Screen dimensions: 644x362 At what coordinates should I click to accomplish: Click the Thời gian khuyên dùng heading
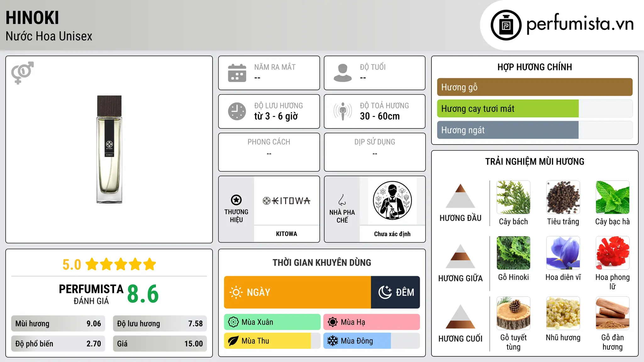coord(322,262)
